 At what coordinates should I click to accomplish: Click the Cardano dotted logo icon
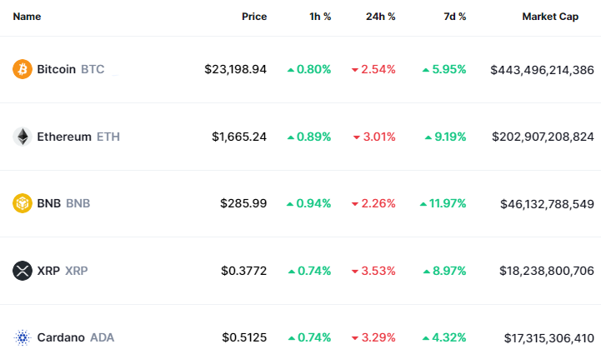[23, 337]
